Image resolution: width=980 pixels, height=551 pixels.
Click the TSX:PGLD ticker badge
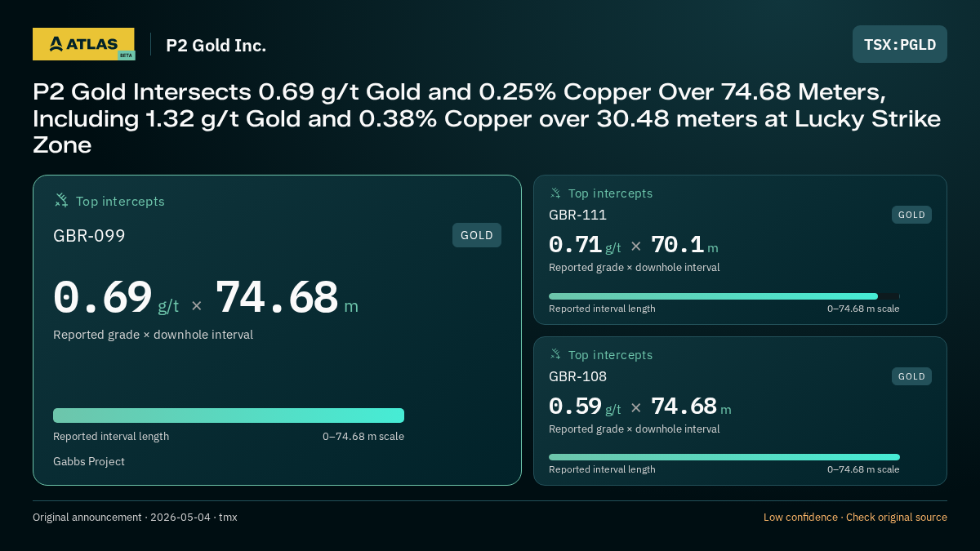(x=900, y=44)
